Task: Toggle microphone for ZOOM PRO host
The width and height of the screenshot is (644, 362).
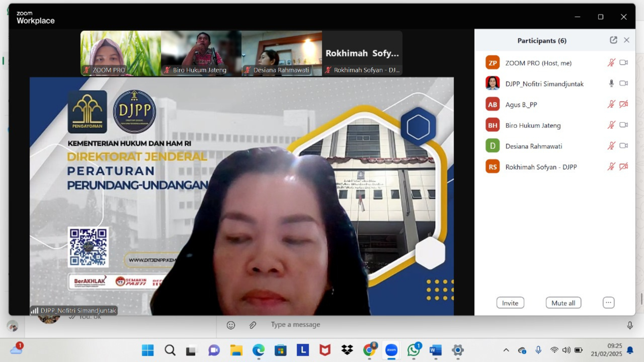Action: tap(611, 63)
